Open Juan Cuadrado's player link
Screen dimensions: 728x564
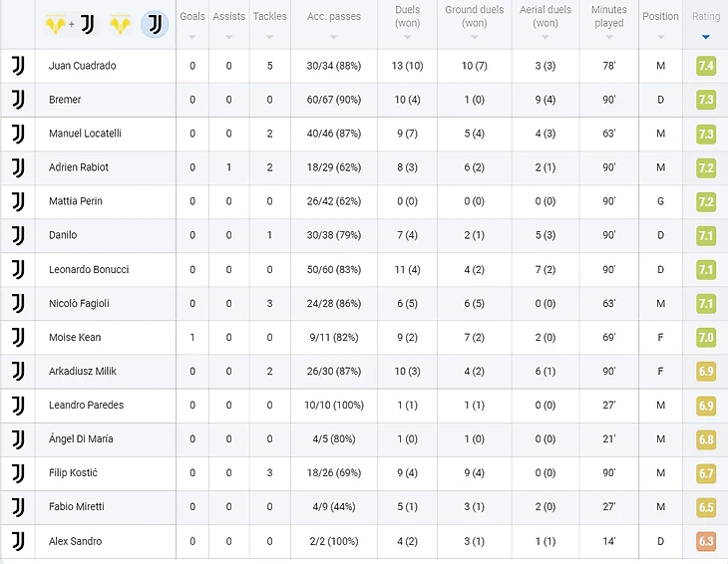tap(82, 66)
